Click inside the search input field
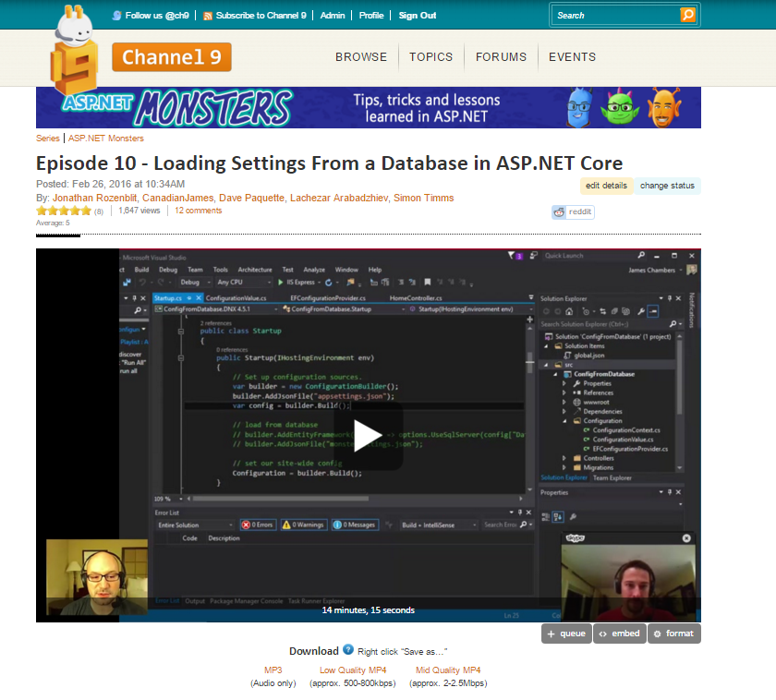The image size is (776, 700). [614, 15]
